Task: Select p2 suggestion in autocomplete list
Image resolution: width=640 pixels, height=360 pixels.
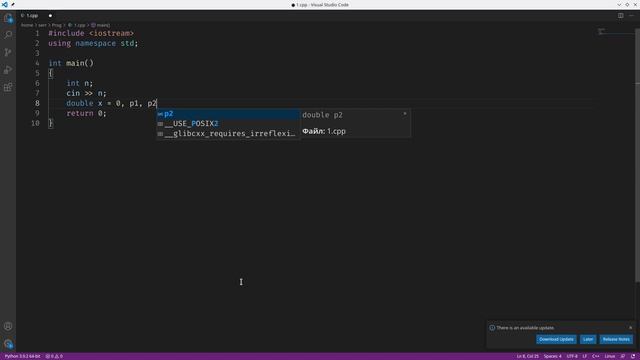Action: pos(228,114)
